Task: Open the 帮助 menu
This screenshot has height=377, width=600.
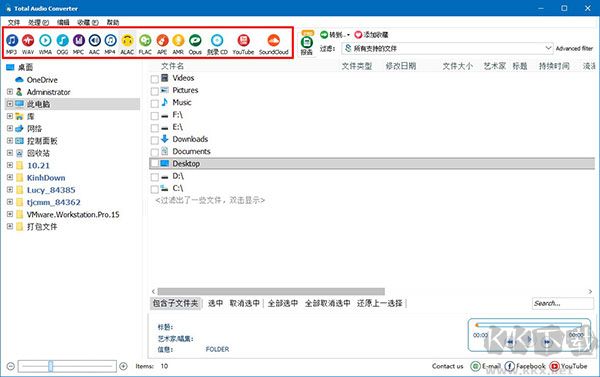Action: [x=112, y=22]
